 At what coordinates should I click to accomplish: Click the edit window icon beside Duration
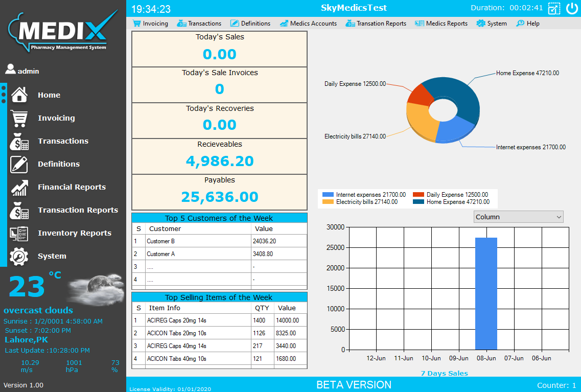[554, 9]
